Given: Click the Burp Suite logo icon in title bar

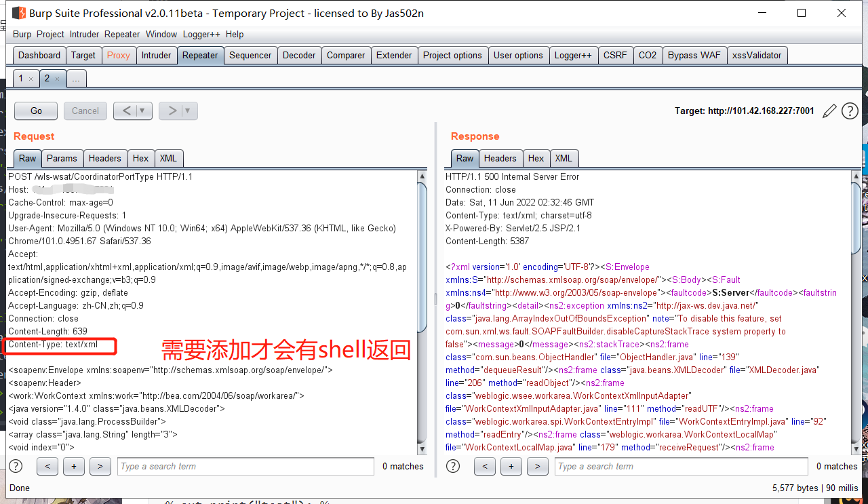Looking at the screenshot, I should click(x=19, y=13).
